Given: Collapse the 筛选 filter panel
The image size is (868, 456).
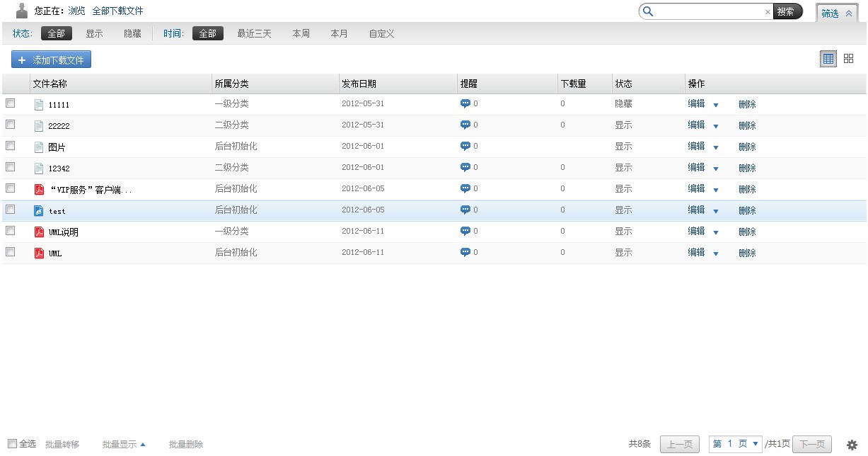Looking at the screenshot, I should tap(838, 13).
